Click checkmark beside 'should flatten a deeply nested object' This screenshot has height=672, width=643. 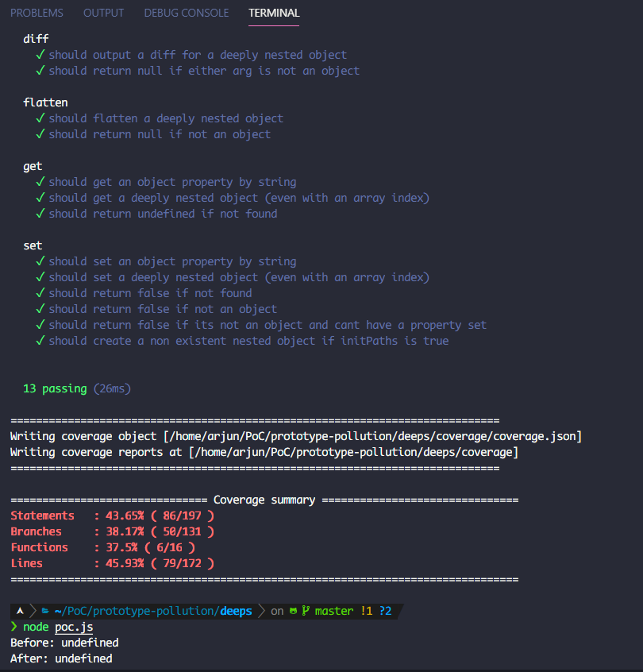[40, 118]
